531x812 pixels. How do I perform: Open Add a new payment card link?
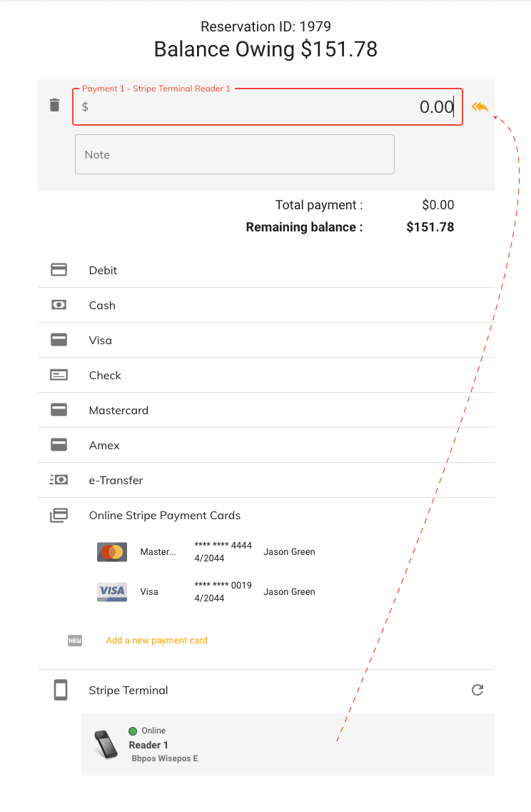tap(157, 641)
